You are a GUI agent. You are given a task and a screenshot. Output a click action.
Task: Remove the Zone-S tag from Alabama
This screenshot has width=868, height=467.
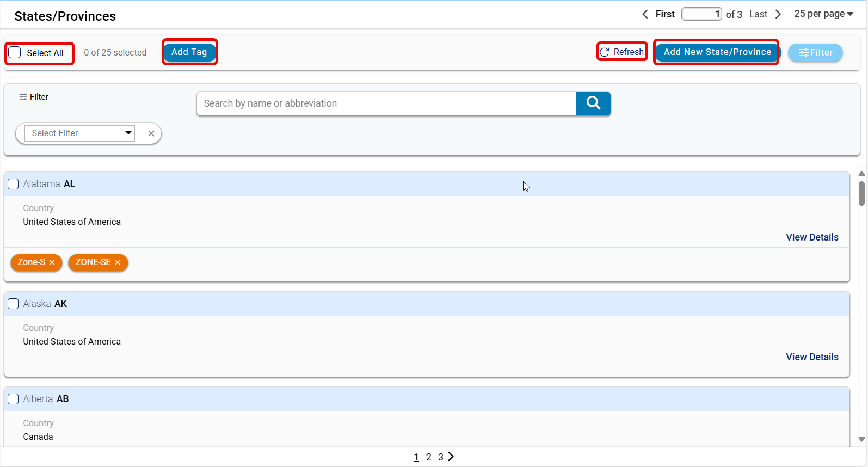[52, 262]
